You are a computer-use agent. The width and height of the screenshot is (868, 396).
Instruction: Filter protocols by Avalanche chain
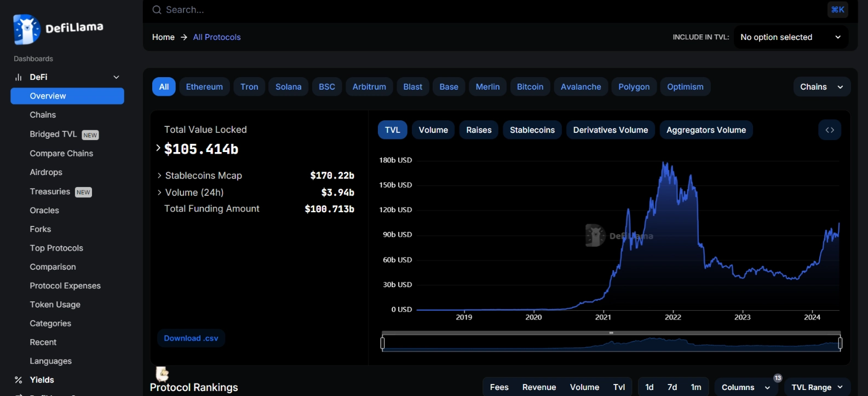point(581,87)
